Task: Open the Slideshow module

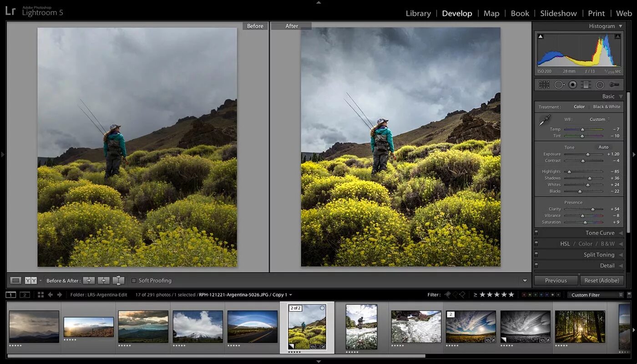Action: tap(558, 13)
